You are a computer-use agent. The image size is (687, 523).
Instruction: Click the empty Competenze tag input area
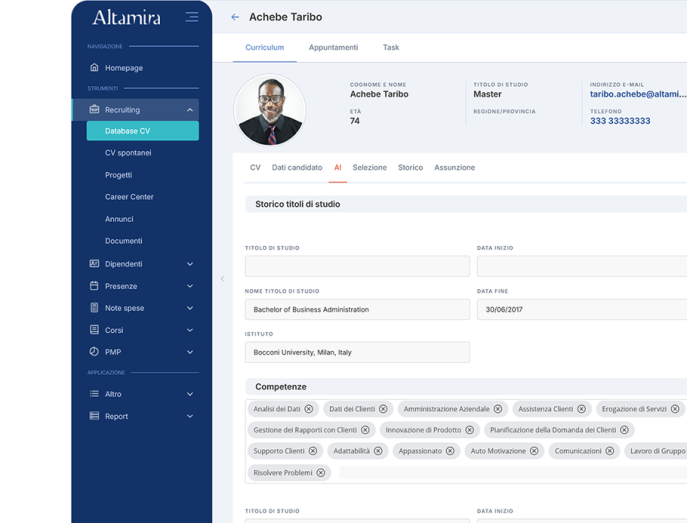tap(513, 473)
